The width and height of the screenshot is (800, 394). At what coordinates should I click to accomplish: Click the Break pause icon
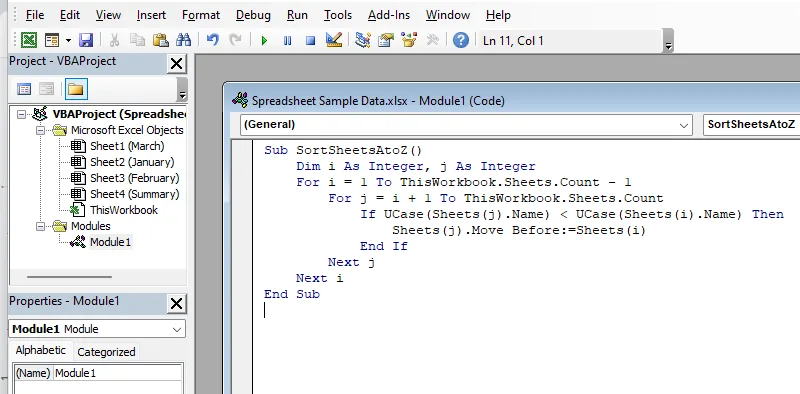click(x=288, y=40)
